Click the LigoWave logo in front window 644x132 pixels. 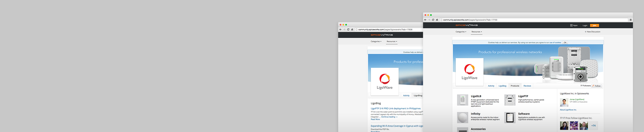point(470,72)
